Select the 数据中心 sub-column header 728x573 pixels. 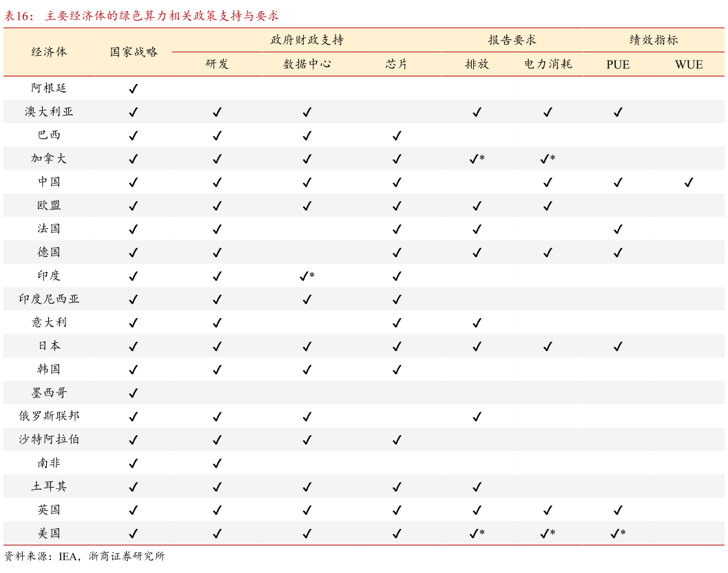(x=307, y=64)
